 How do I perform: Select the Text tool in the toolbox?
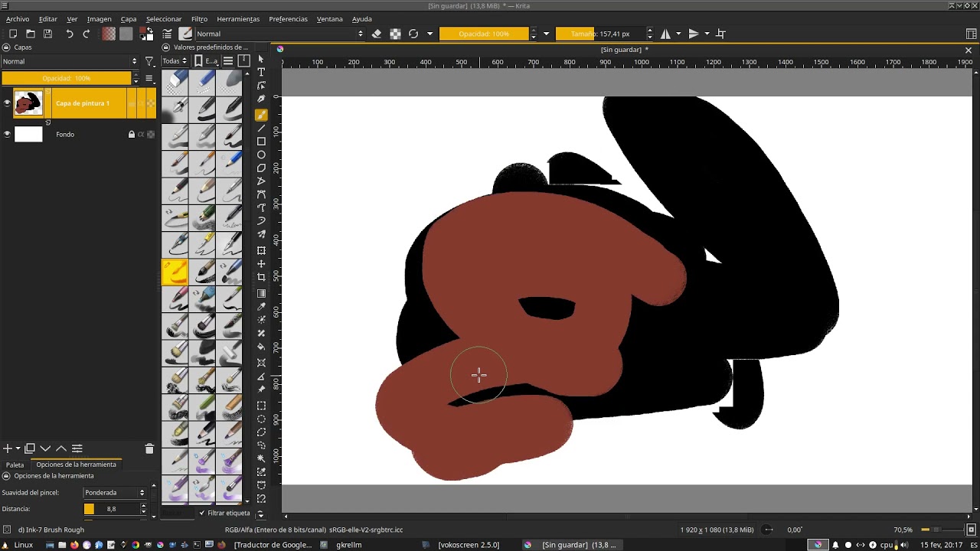click(261, 72)
